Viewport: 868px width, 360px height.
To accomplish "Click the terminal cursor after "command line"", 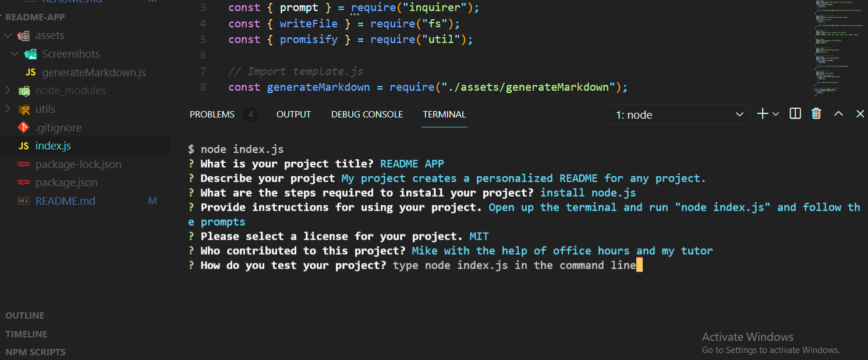I will click(x=639, y=266).
